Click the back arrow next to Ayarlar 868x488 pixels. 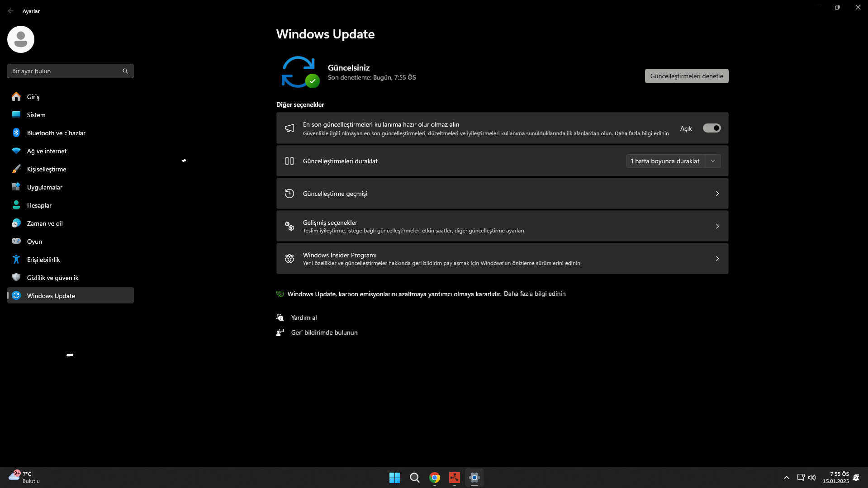pos(11,11)
